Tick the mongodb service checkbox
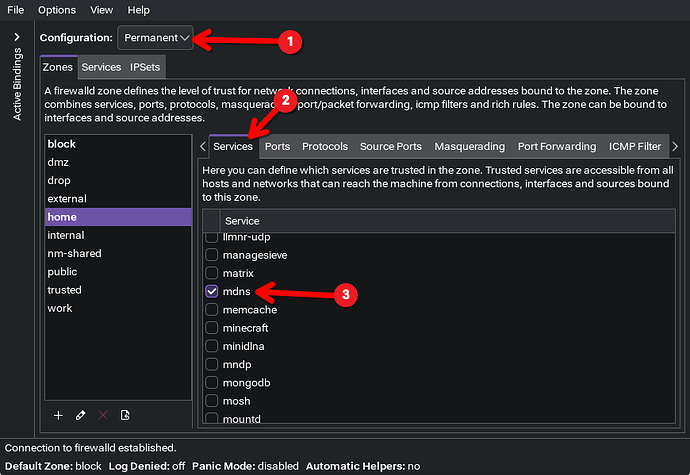 click(x=212, y=383)
